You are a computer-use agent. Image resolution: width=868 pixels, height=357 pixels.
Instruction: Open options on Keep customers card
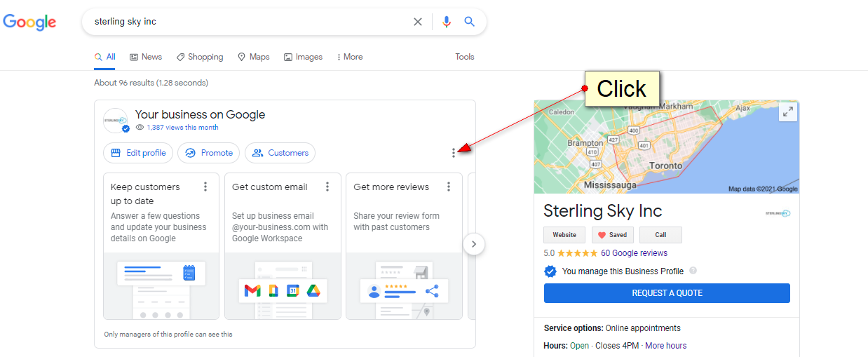pyautogui.click(x=205, y=187)
